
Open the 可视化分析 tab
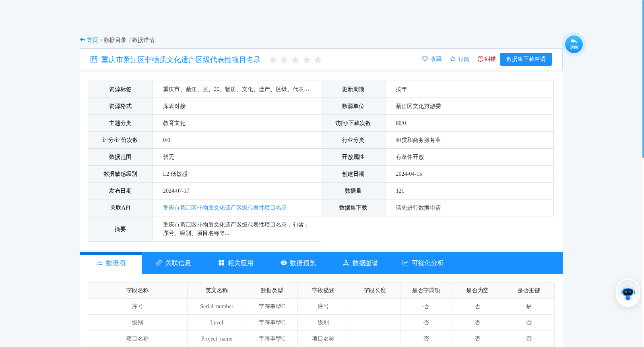click(x=423, y=263)
